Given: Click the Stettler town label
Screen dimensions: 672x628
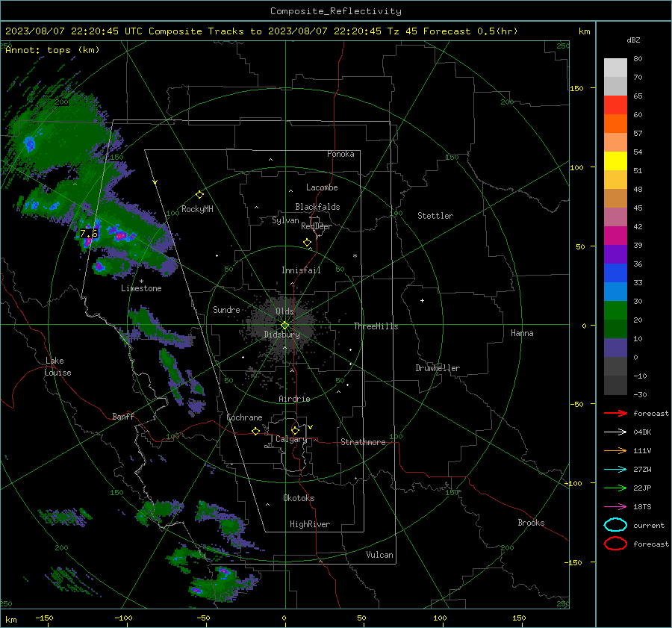Looking at the screenshot, I should 435,216.
